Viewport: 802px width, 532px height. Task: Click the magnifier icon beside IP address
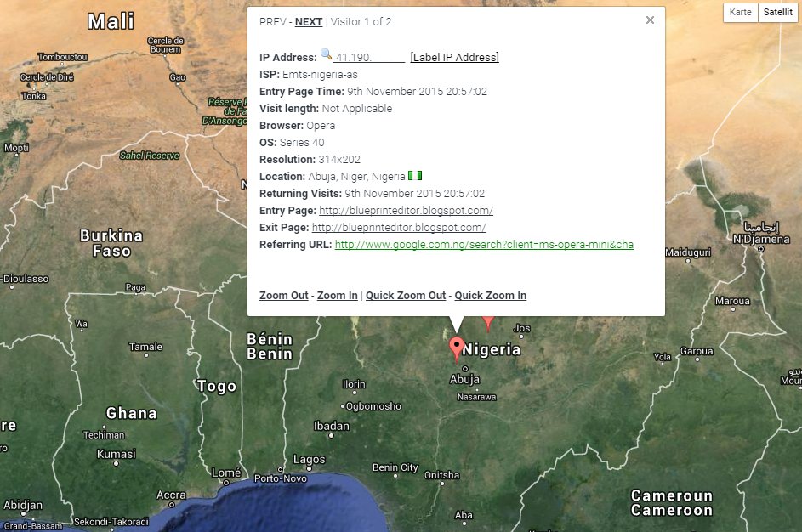tap(326, 56)
